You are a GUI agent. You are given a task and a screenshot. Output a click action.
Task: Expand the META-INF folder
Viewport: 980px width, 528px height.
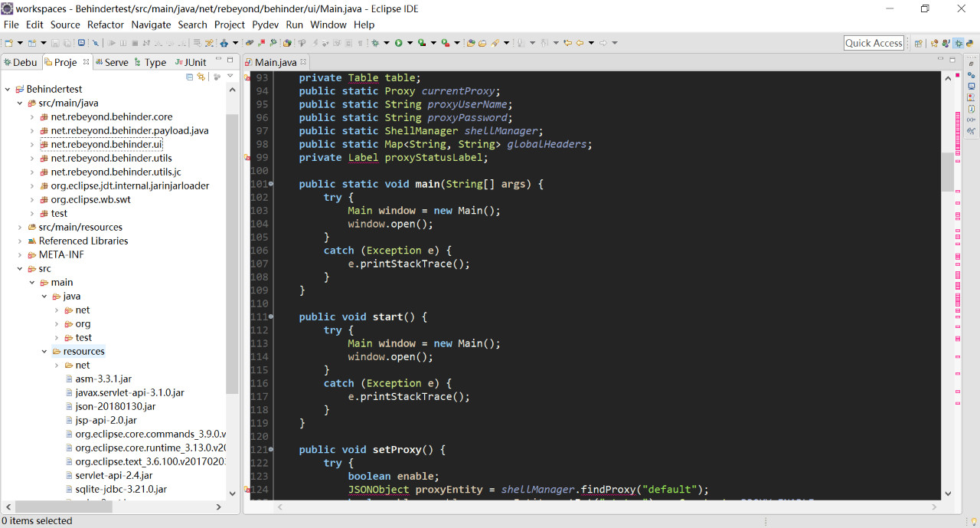point(20,254)
